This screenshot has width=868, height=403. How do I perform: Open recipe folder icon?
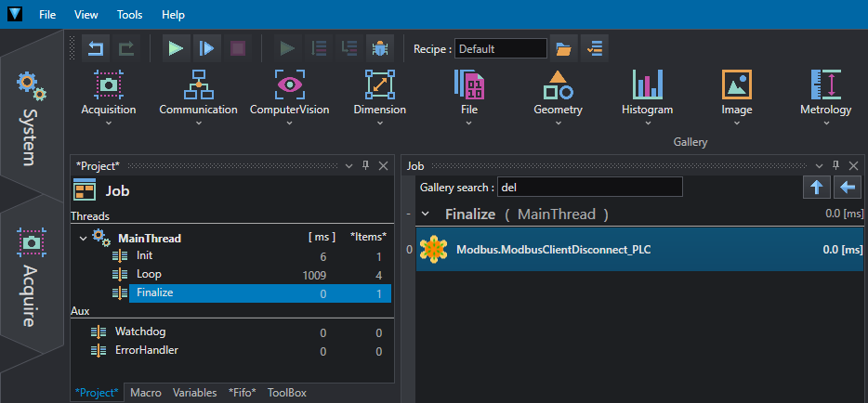click(562, 48)
